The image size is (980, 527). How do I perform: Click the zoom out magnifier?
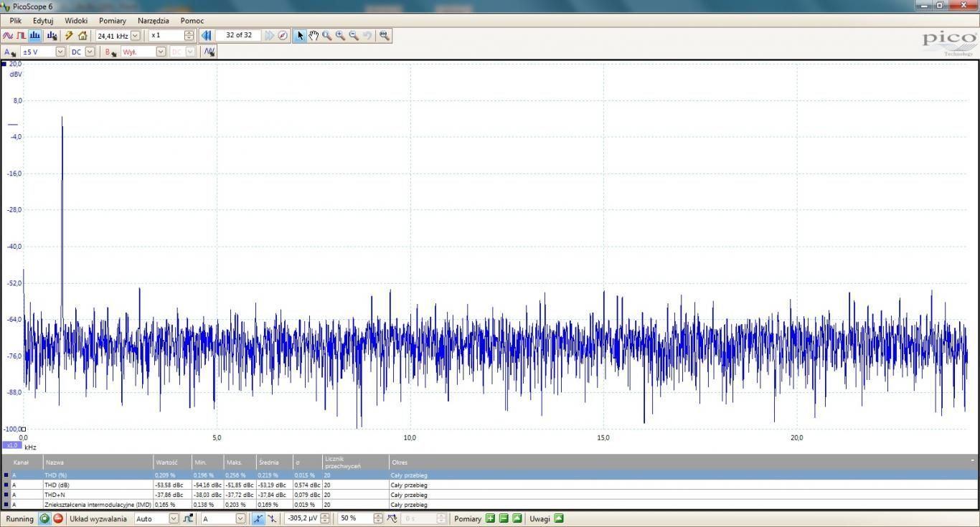354,35
